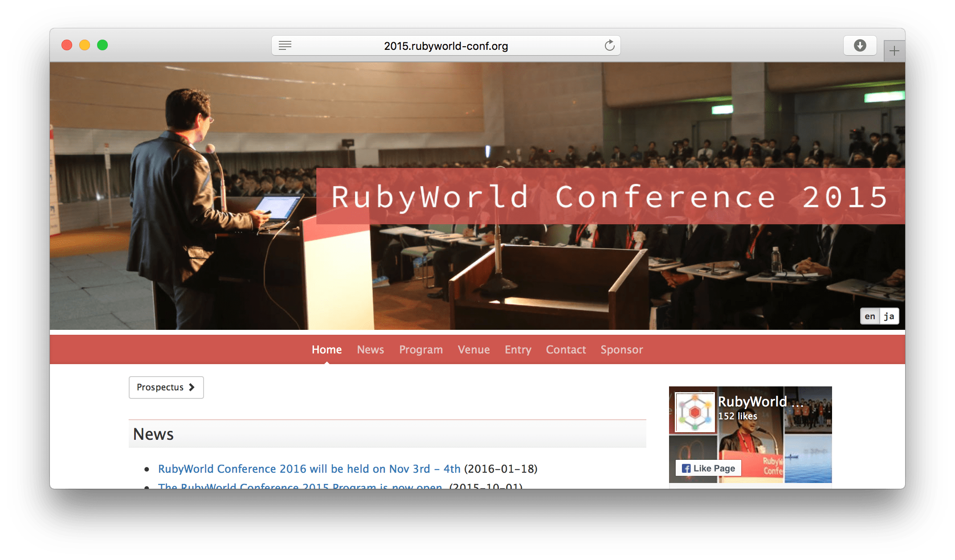
Task: Go to the Sponsor page
Action: click(622, 349)
